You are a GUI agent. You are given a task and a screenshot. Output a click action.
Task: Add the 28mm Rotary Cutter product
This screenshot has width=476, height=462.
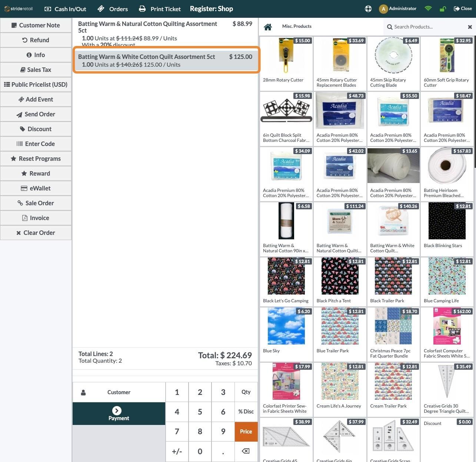pyautogui.click(x=286, y=63)
